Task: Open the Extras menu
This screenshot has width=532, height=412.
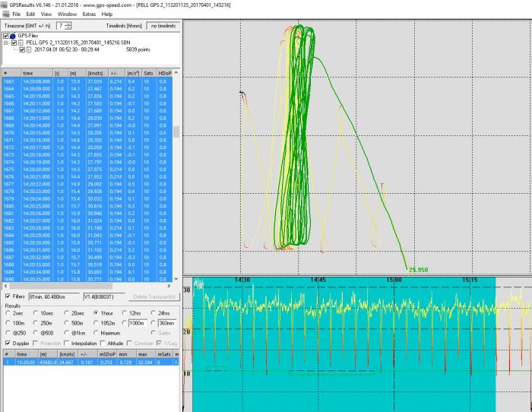Action: point(90,14)
